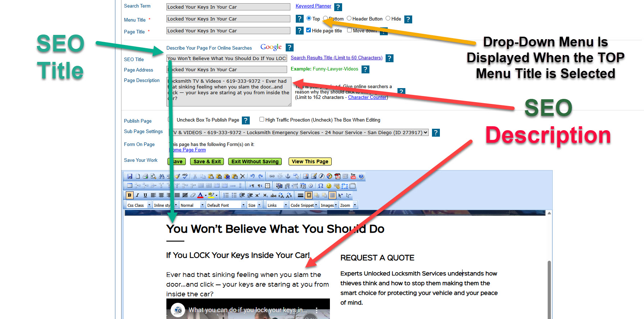Click the Exit Without Saving button

255,161
